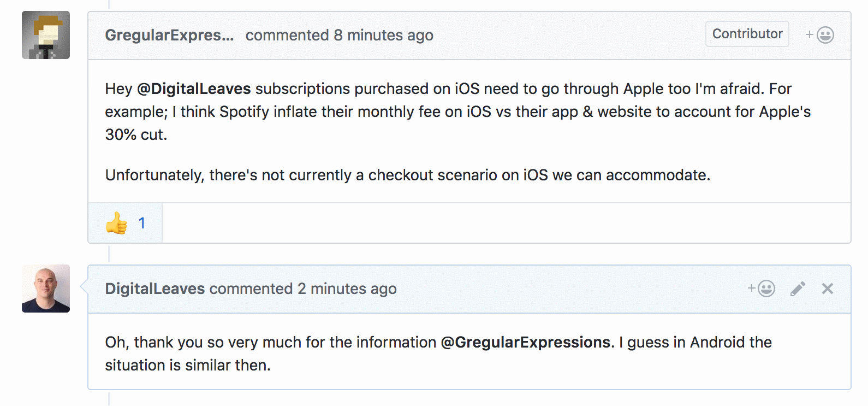Screen dimensions: 868x406
Task: Open DigitalLeaves username link in comment header
Action: [x=155, y=289]
